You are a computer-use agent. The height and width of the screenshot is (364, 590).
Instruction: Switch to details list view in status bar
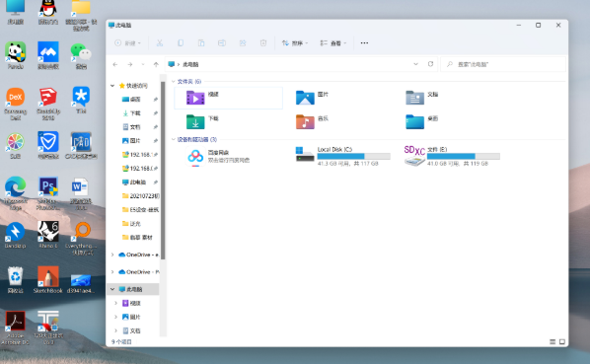(x=553, y=342)
